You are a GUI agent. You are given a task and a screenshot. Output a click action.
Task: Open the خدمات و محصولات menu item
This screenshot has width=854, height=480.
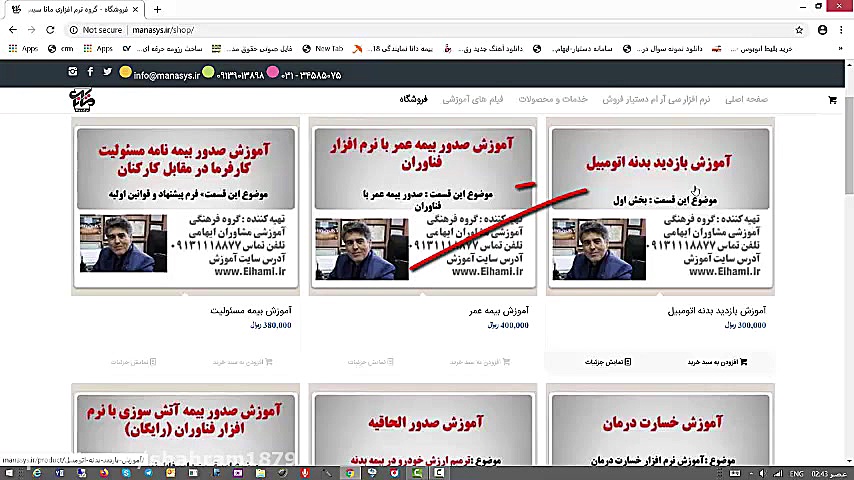[x=553, y=99]
